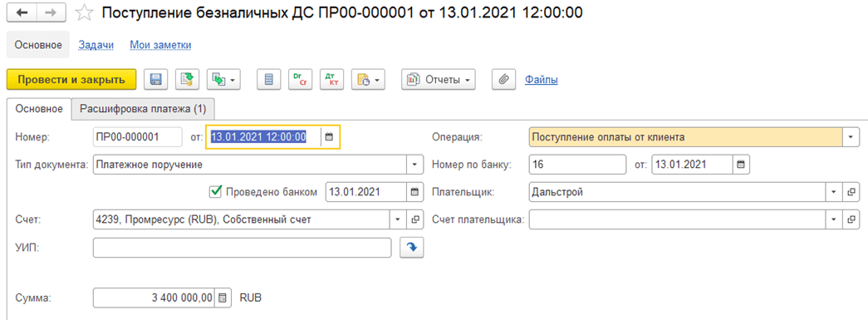Click the Счет field 4239, Промресурс
Viewport: 868px width, 320px height.
point(242,219)
